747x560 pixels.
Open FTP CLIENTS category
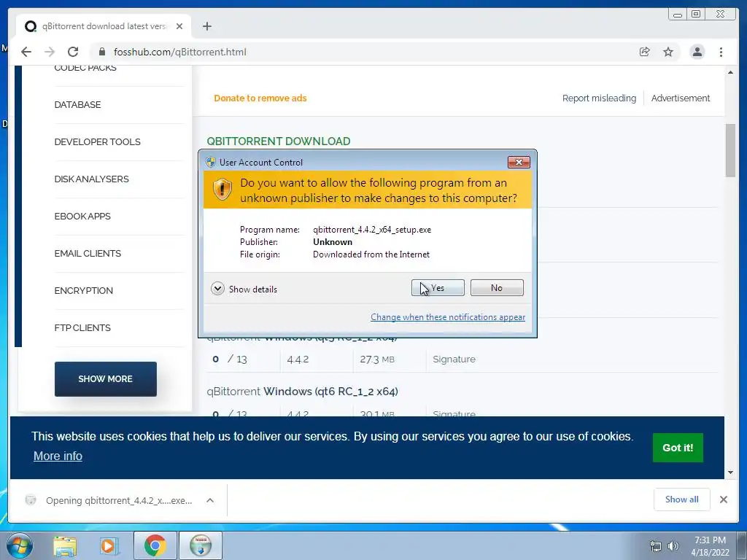tap(82, 327)
